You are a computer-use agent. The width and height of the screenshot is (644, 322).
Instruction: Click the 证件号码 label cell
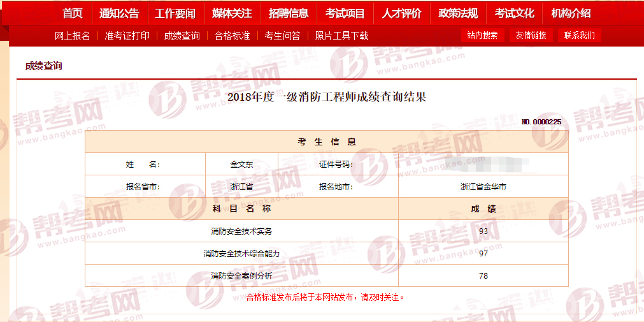click(x=338, y=164)
